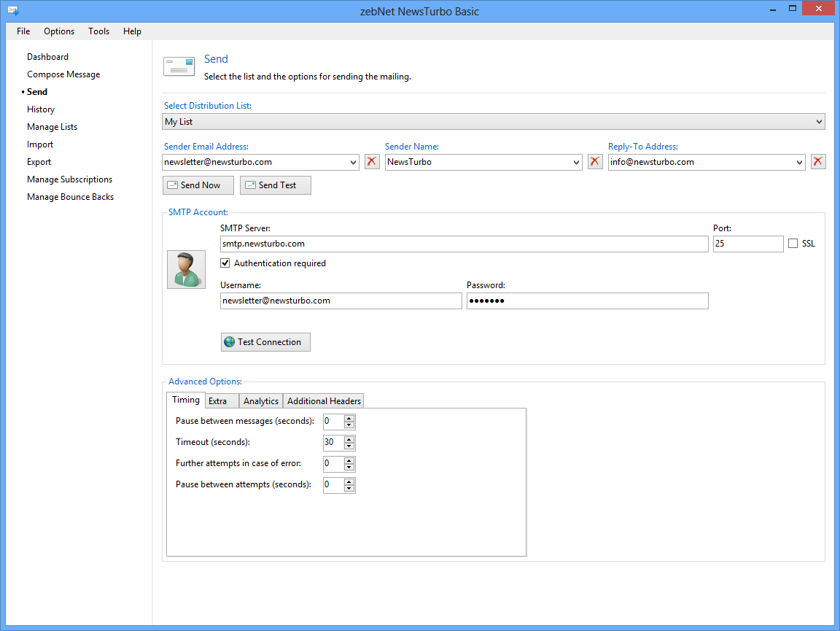The height and width of the screenshot is (631, 840).
Task: Switch to the Additional Headers tab
Action: pyautogui.click(x=324, y=401)
